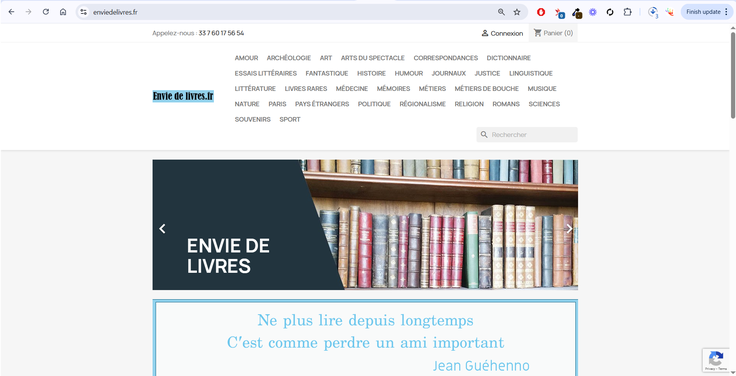
Task: Open the Finish update menu button
Action: [707, 12]
